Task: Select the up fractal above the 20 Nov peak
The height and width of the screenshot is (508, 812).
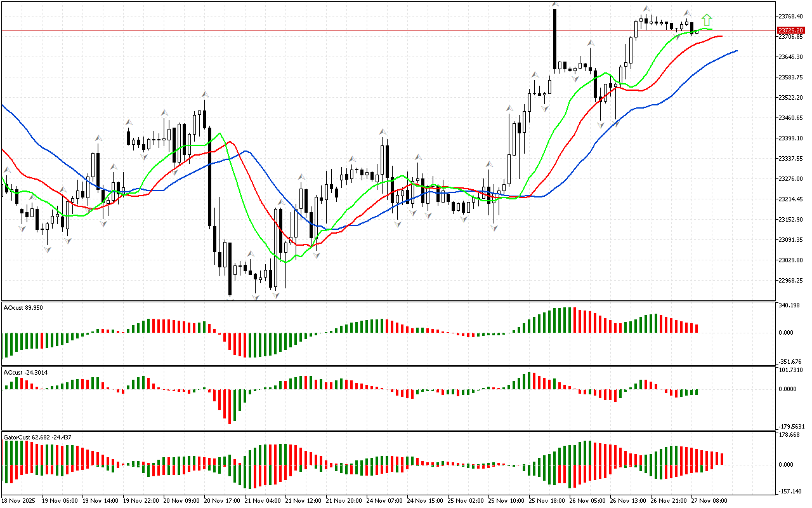Action: (x=204, y=94)
